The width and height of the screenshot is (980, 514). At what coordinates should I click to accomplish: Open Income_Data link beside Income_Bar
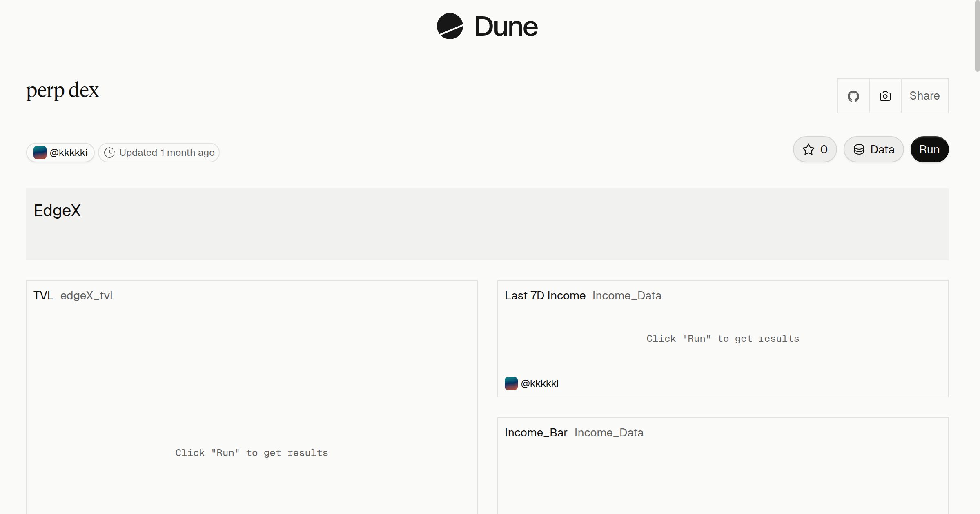pos(609,432)
